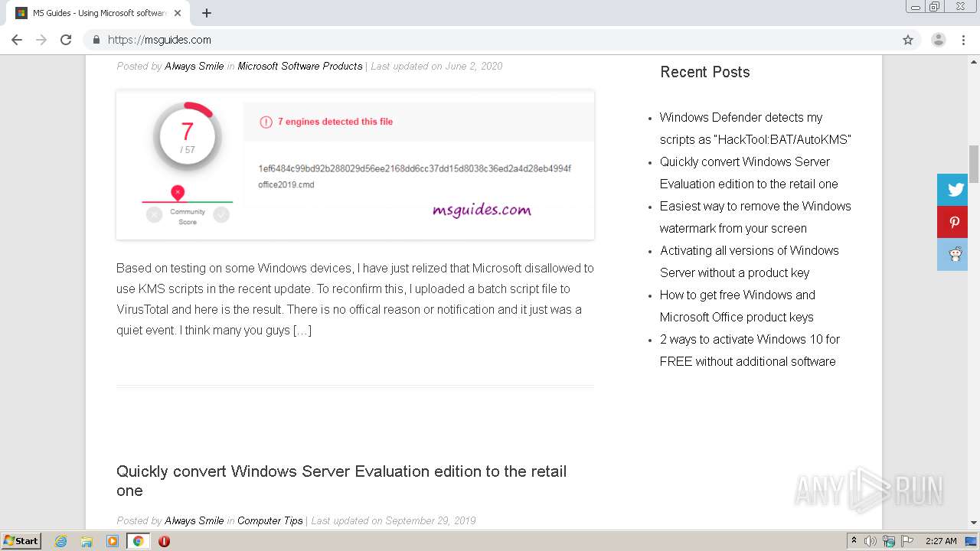Open recent post on Evaluation edition conversion
This screenshot has width=980, height=551.
coord(749,173)
